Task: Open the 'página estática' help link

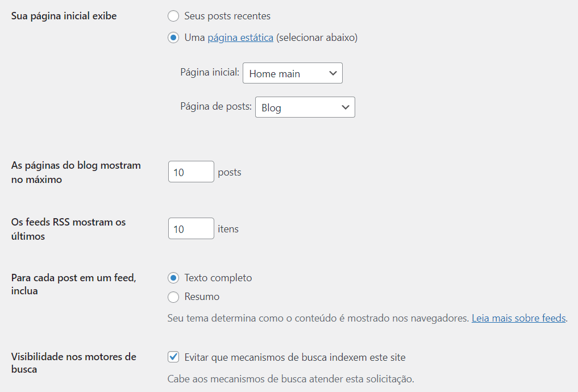Action: (240, 37)
